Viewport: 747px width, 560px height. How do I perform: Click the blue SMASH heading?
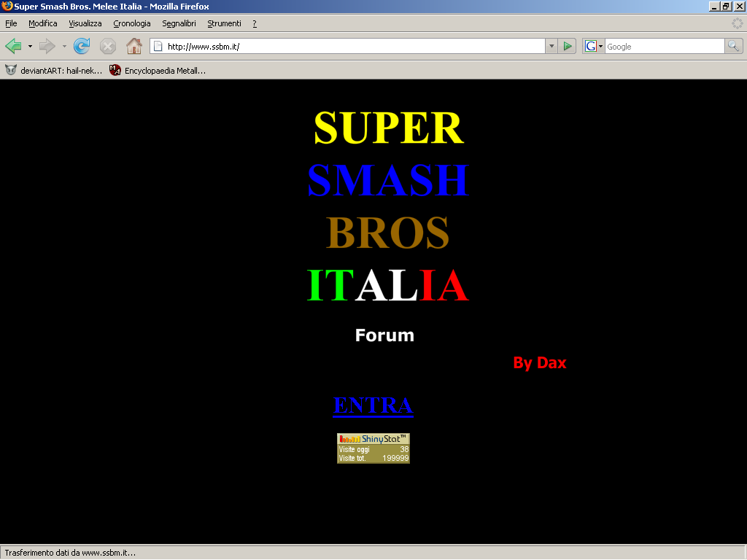[389, 180]
